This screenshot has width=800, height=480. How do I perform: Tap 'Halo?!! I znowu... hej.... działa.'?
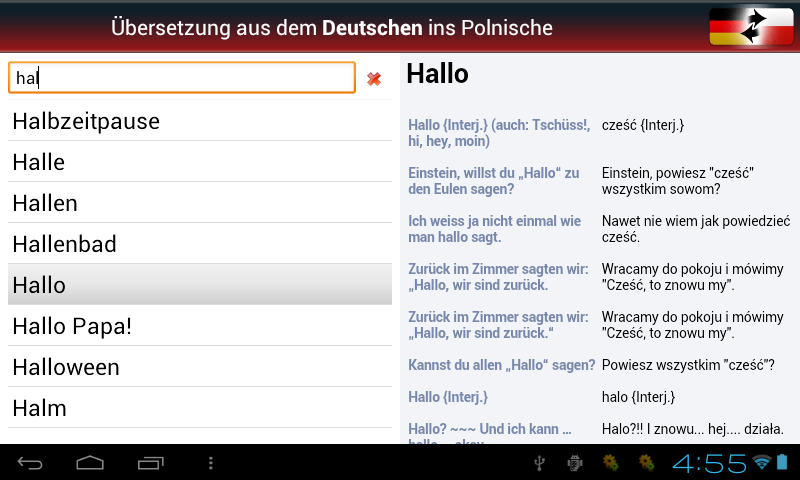(692, 429)
